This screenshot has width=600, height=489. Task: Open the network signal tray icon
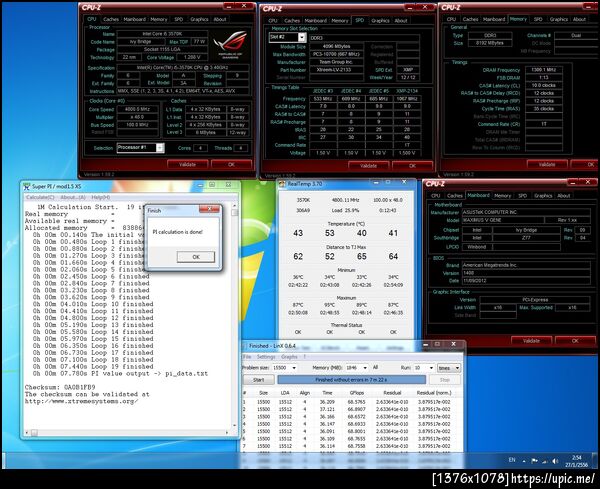coord(545,461)
